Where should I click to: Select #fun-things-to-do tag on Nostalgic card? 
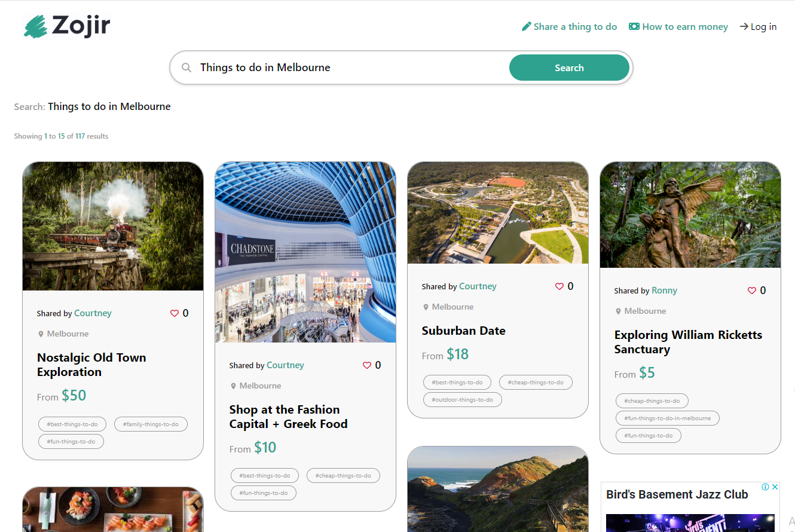pos(71,442)
